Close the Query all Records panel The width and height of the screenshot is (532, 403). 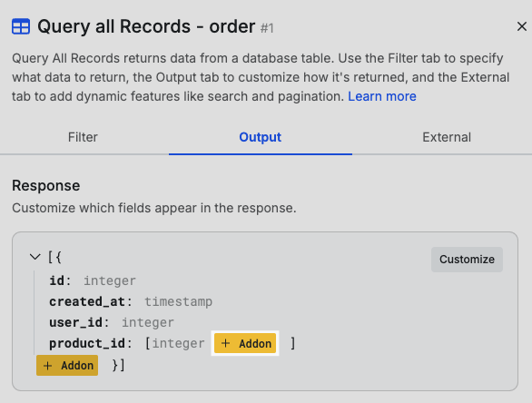click(x=521, y=26)
